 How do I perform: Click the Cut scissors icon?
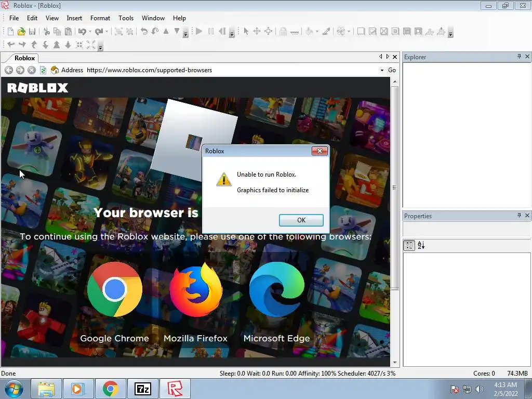click(x=47, y=32)
